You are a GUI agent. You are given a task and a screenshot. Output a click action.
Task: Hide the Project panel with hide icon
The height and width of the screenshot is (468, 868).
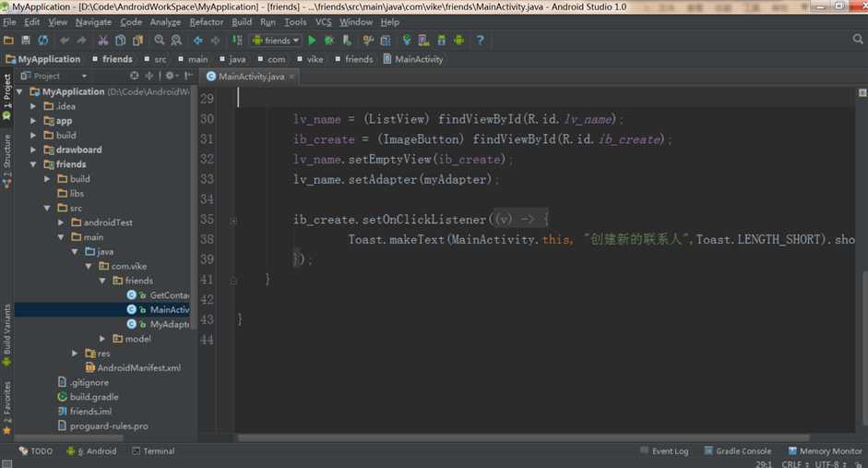[x=188, y=76]
